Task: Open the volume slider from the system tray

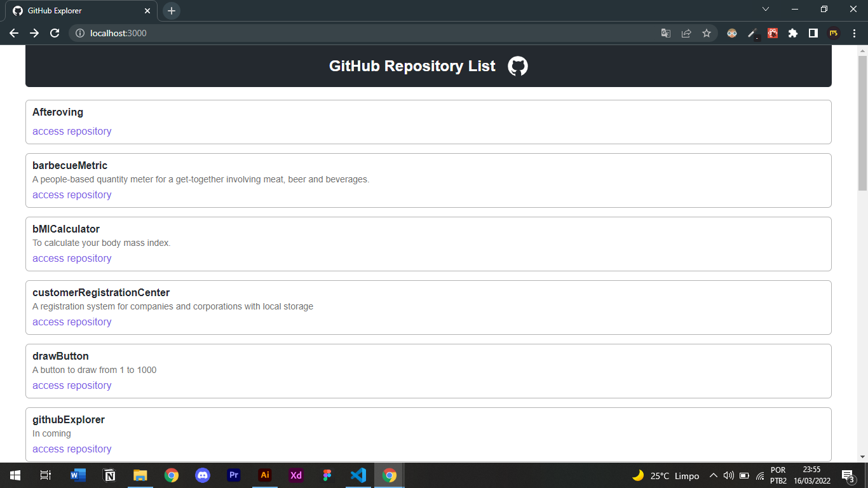Action: [x=728, y=475]
